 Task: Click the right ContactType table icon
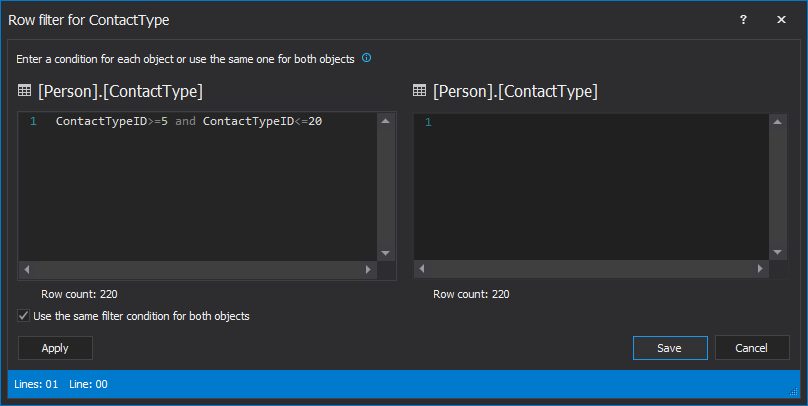click(x=420, y=91)
